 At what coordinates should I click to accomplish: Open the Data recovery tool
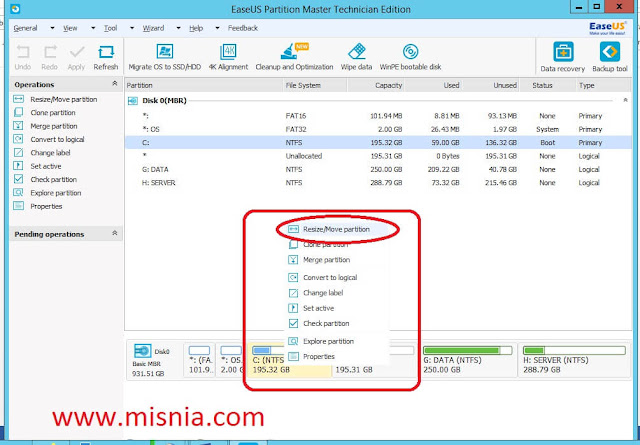(x=562, y=57)
